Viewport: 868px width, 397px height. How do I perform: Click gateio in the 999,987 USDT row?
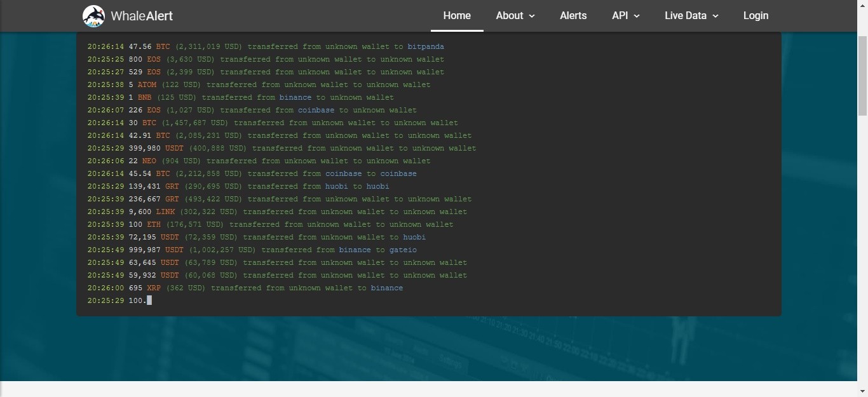403,250
